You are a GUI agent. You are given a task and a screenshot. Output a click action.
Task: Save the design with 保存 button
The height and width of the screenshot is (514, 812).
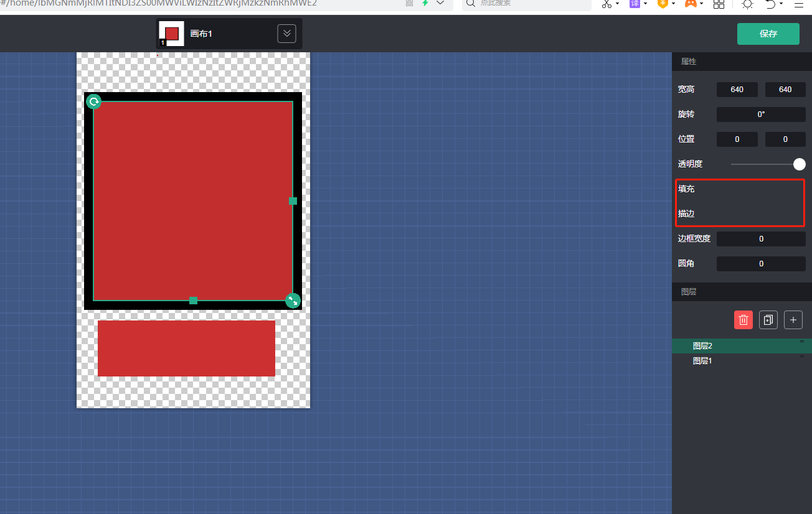[768, 34]
